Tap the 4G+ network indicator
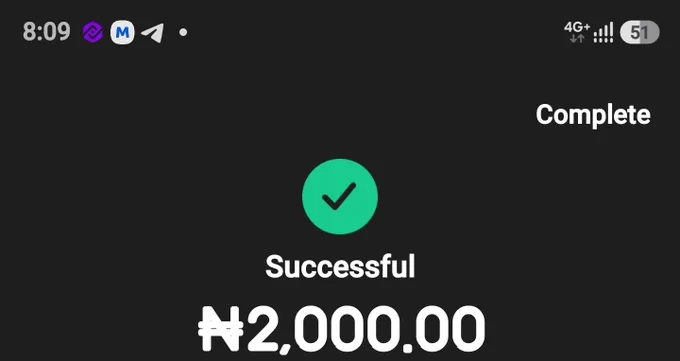680x361 pixels. click(x=577, y=27)
